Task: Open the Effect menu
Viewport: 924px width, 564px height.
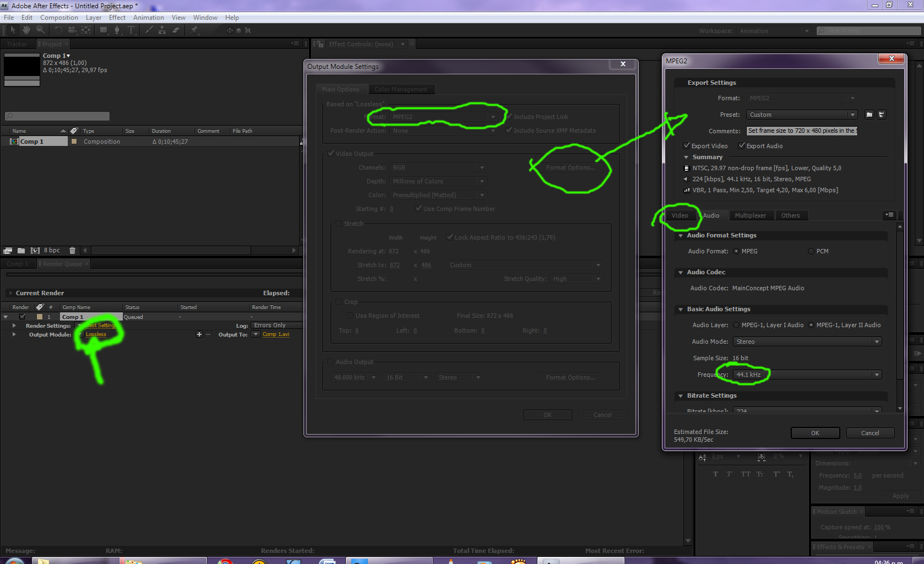Action: click(117, 18)
